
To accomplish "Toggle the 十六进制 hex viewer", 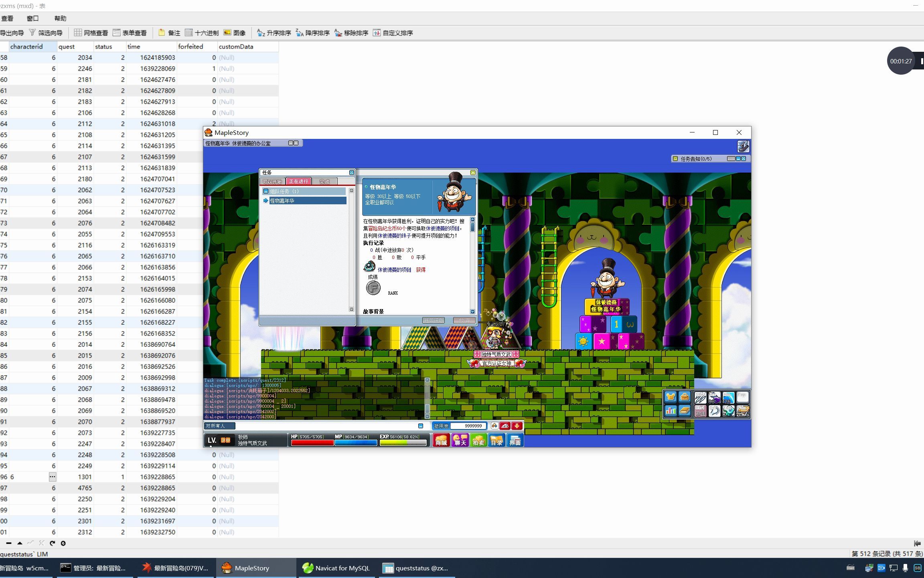I will point(202,33).
